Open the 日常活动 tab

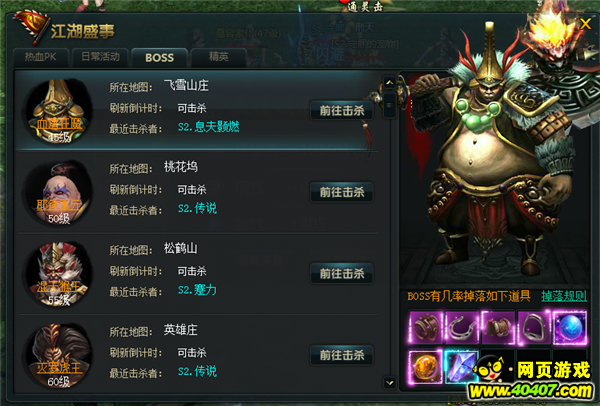click(100, 57)
